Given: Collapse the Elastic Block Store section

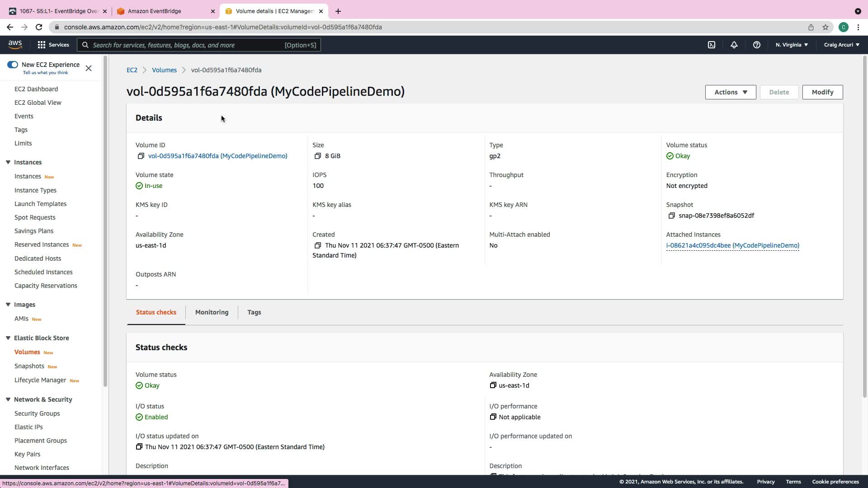Looking at the screenshot, I should (x=8, y=338).
